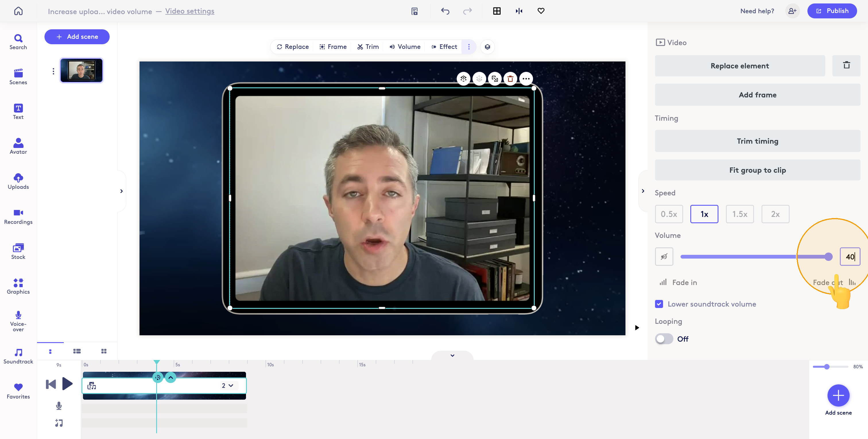Open the Search sidebar panel
This screenshot has height=439, width=868.
(18, 42)
